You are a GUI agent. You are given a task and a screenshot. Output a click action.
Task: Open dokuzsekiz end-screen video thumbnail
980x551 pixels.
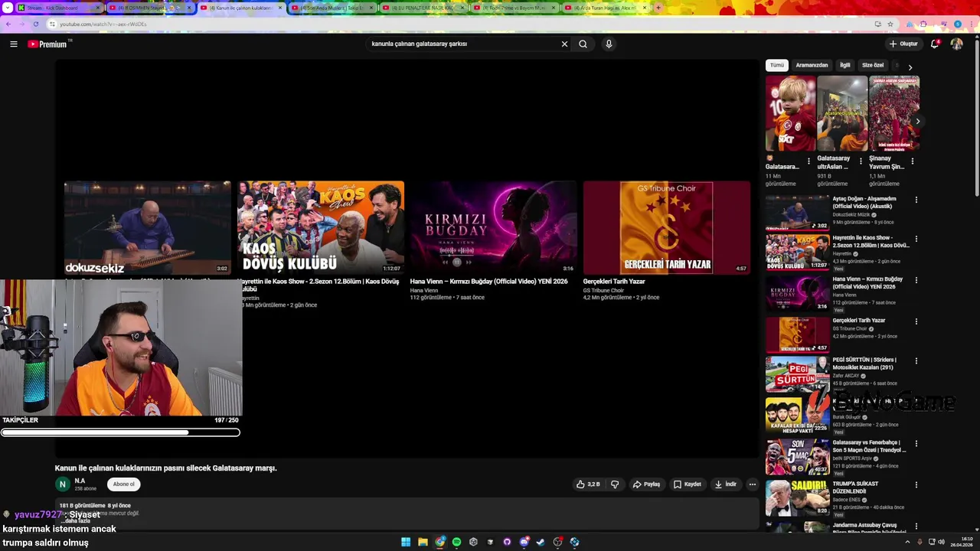click(148, 227)
